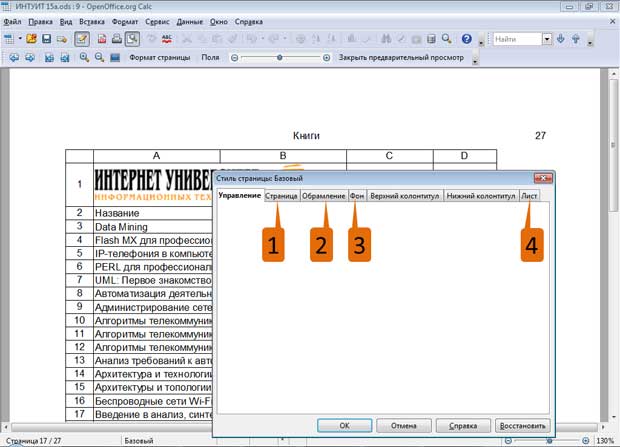Click the Save floppy disk icon
Image resolution: width=620 pixels, height=447 pixels.
point(47,39)
